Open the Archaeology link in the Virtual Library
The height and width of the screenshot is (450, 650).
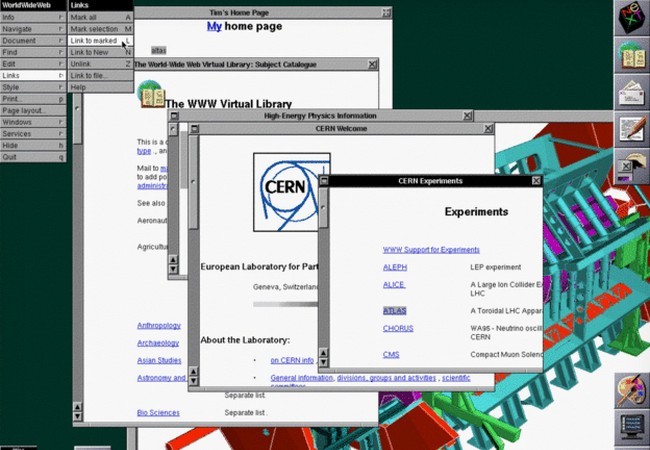point(158,343)
